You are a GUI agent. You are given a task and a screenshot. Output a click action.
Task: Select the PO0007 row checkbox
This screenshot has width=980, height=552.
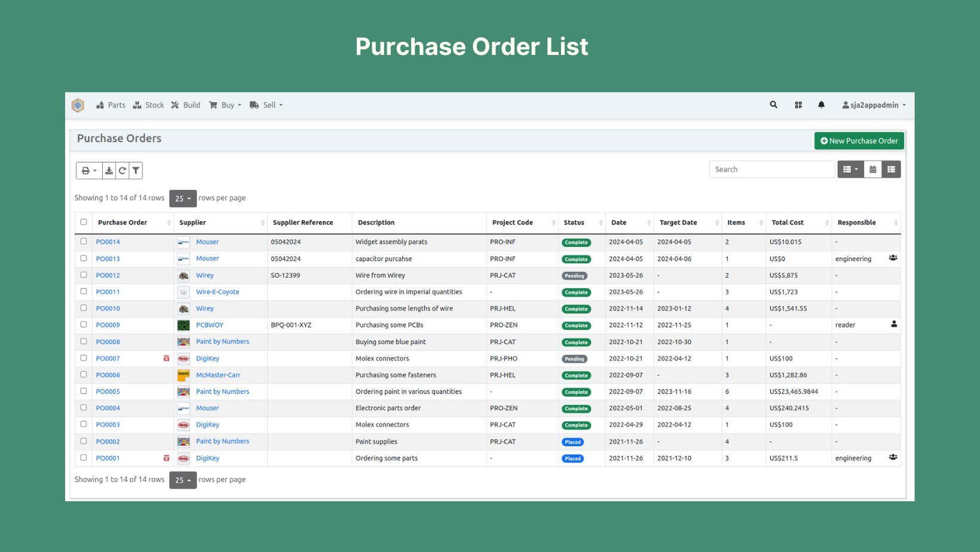point(84,358)
